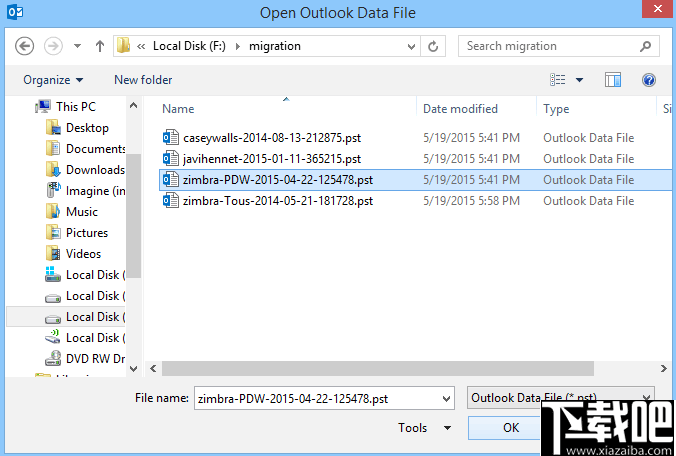Click the search magnifier icon
Image resolution: width=676 pixels, height=456 pixels.
(x=645, y=46)
